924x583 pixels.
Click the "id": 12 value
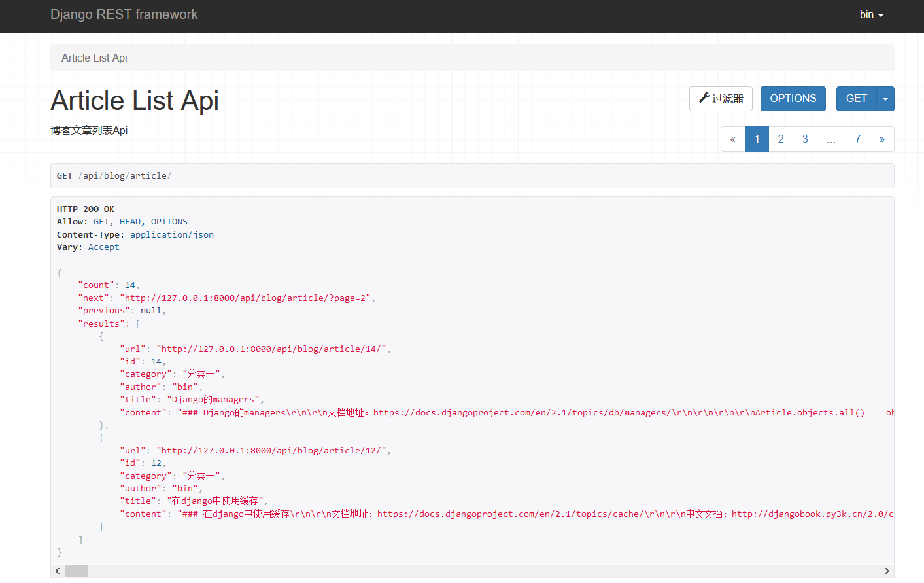[x=156, y=463]
